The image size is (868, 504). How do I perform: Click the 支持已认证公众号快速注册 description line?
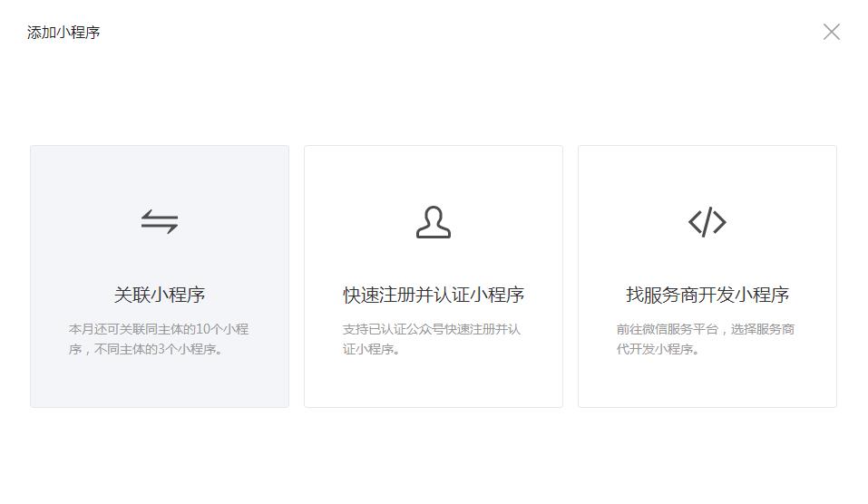tap(432, 329)
